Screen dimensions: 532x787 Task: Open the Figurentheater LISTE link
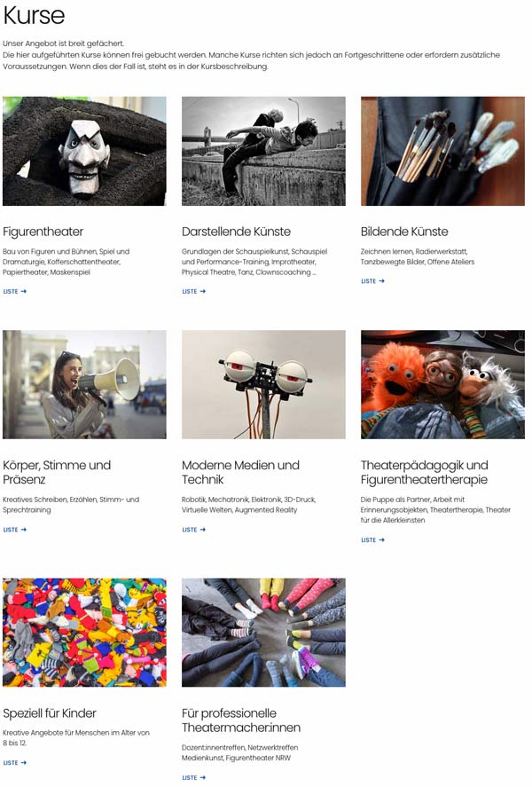pos(14,291)
